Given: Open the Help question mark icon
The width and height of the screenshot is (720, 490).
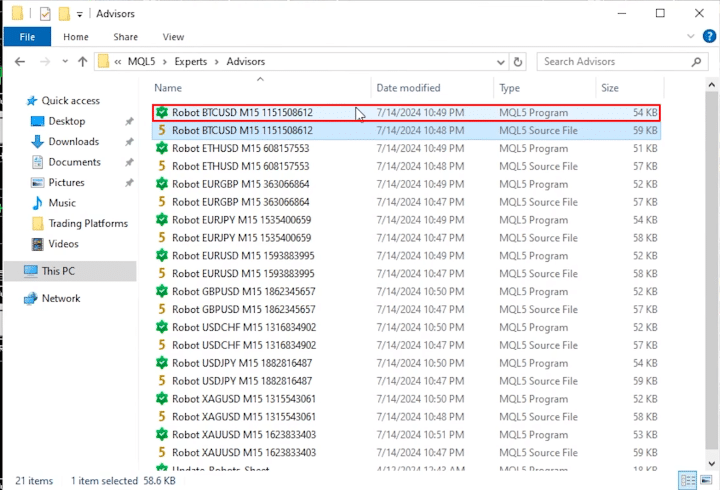Looking at the screenshot, I should pyautogui.click(x=706, y=37).
